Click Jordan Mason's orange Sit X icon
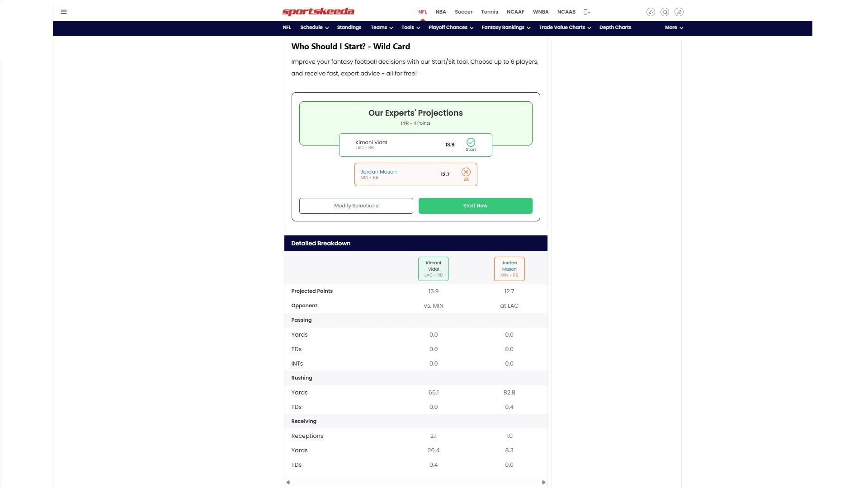The width and height of the screenshot is (868, 488). 466,172
